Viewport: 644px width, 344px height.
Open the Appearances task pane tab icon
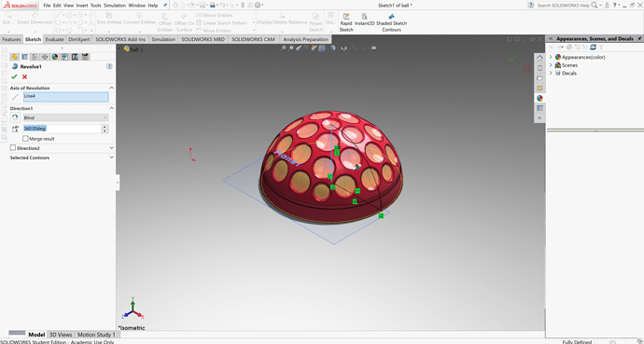pyautogui.click(x=539, y=98)
